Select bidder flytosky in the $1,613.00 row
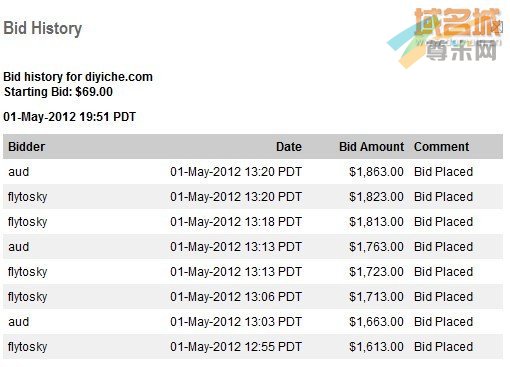 (x=27, y=347)
